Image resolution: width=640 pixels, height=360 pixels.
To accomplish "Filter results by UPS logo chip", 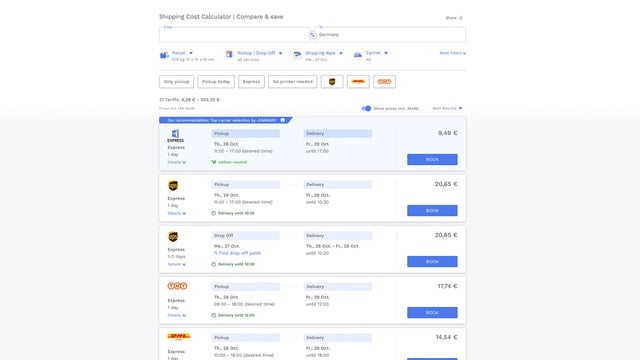I will (332, 82).
